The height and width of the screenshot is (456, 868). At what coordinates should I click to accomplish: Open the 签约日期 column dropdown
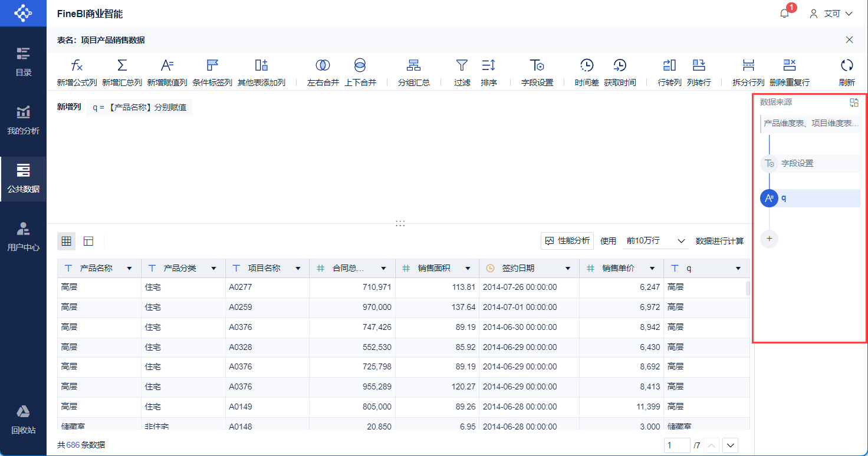point(568,269)
